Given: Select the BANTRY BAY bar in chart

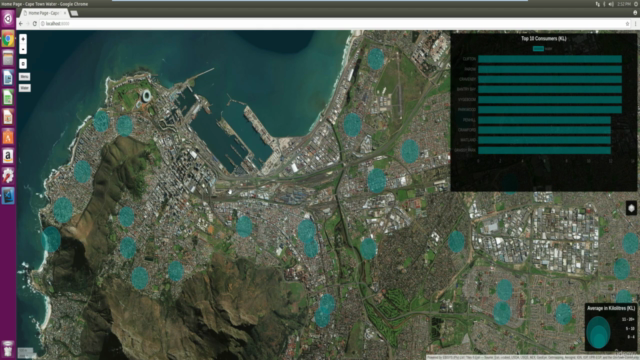Looking at the screenshot, I should point(550,89).
